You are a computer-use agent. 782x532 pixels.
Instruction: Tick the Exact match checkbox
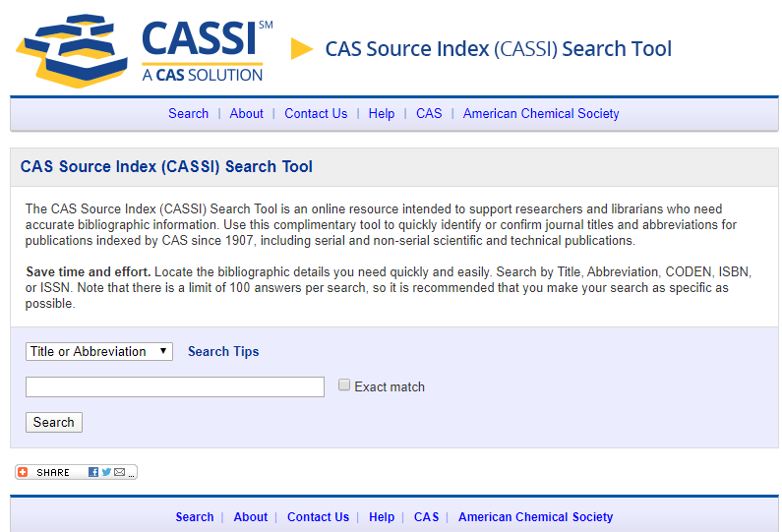tap(344, 384)
